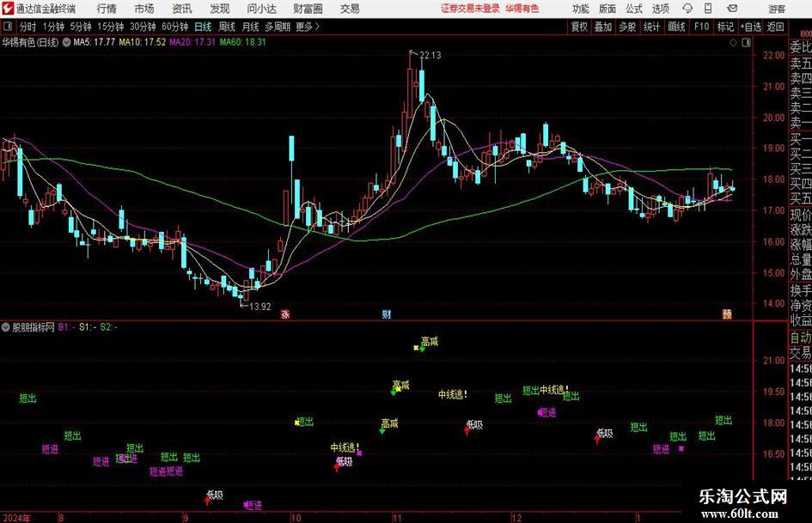Screen dimensions: 812x523
Task: Click the MA60: 18.31 indicator label
Action: tap(242, 42)
